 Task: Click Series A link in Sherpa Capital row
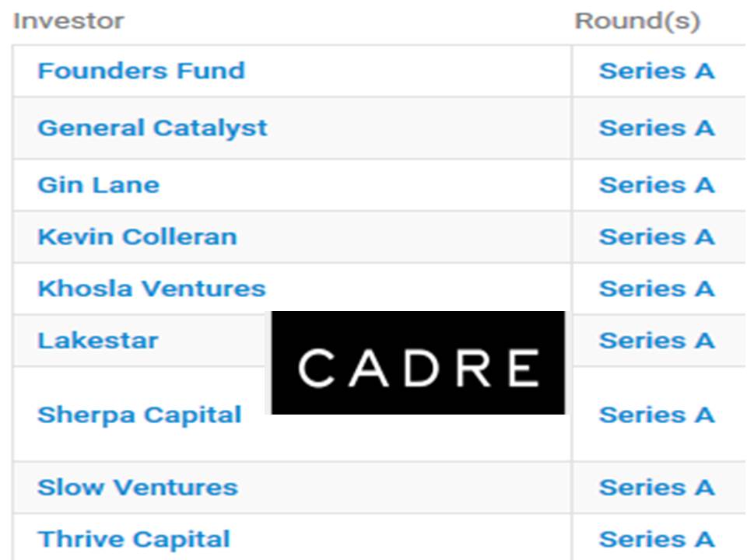pyautogui.click(x=657, y=415)
